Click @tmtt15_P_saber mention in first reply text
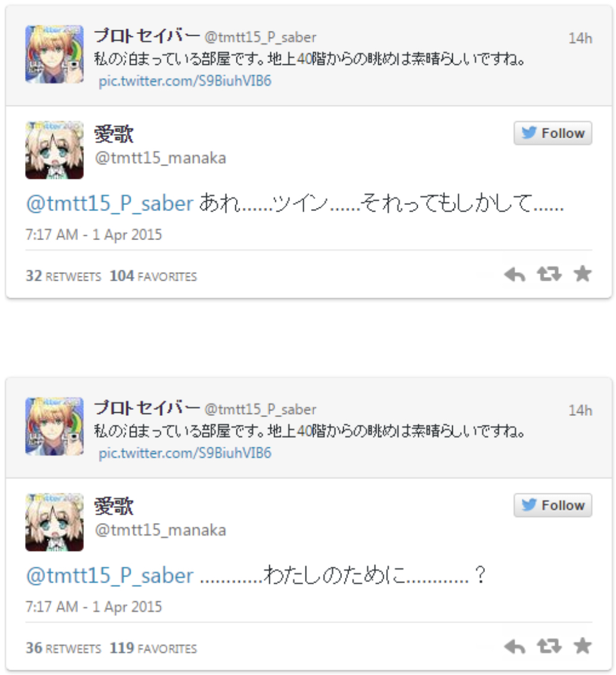The image size is (616, 675). [x=110, y=204]
